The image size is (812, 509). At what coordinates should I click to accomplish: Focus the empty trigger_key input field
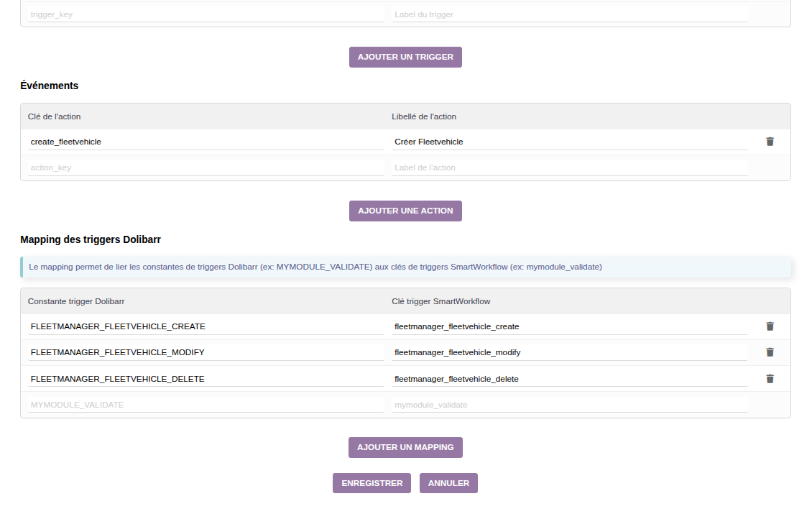(206, 14)
